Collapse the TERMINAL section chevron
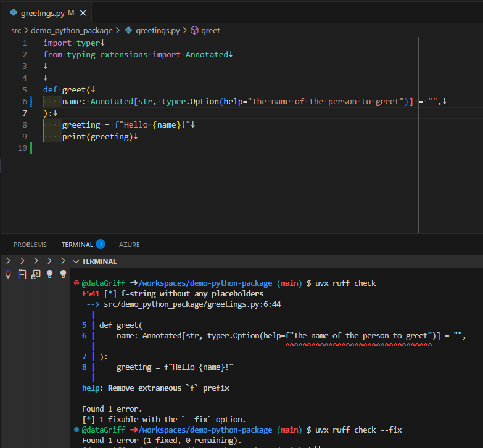This screenshot has height=448, width=483. tap(76, 261)
